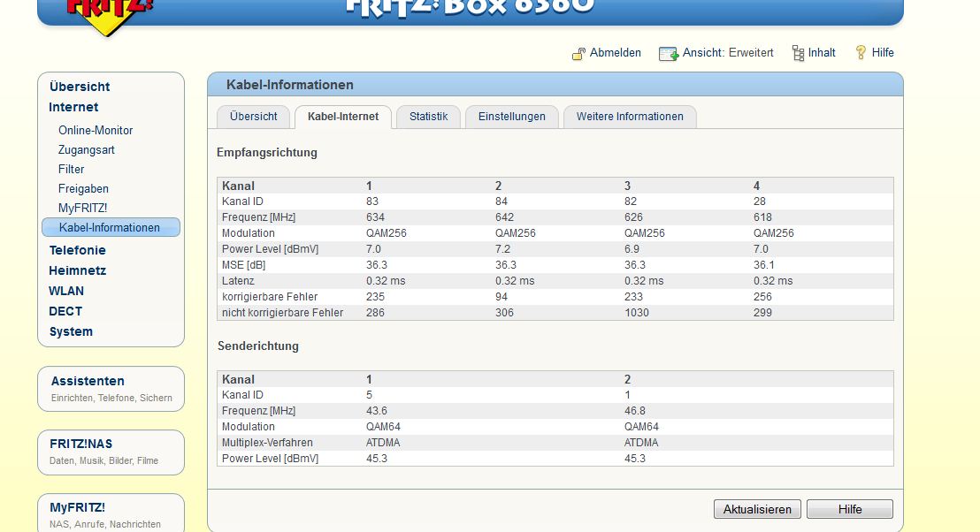Click the FRITZ! logo
The height and width of the screenshot is (532, 980).
(110, 16)
